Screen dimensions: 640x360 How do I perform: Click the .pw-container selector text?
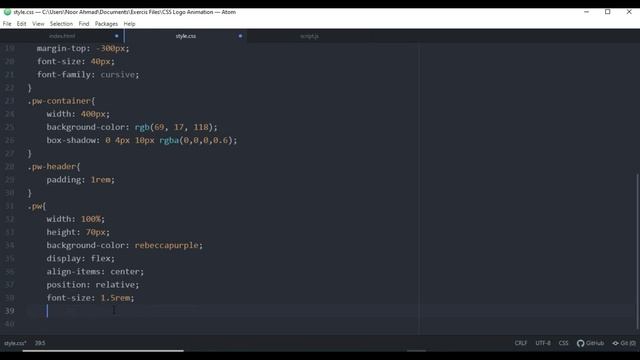coord(61,101)
